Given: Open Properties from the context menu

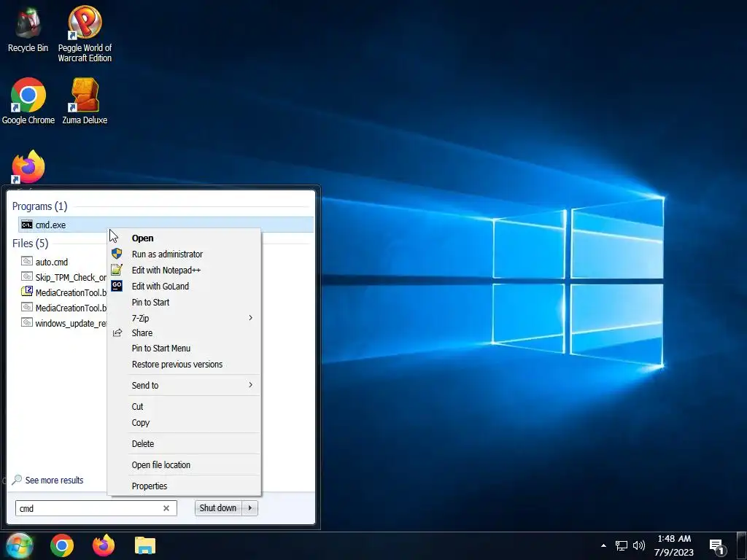Looking at the screenshot, I should tap(185, 486).
